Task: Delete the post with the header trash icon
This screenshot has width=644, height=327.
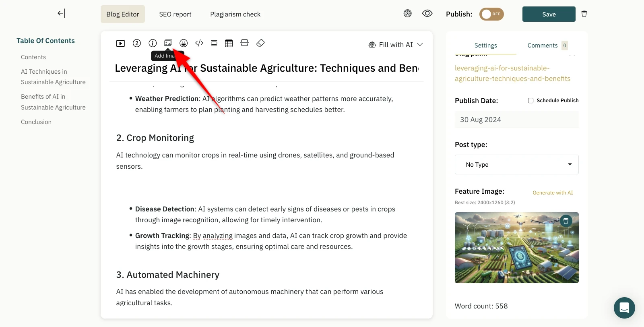Action: click(584, 14)
